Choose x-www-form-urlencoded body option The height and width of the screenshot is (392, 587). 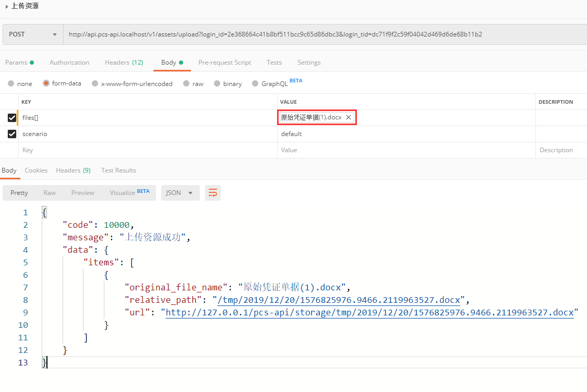[94, 83]
